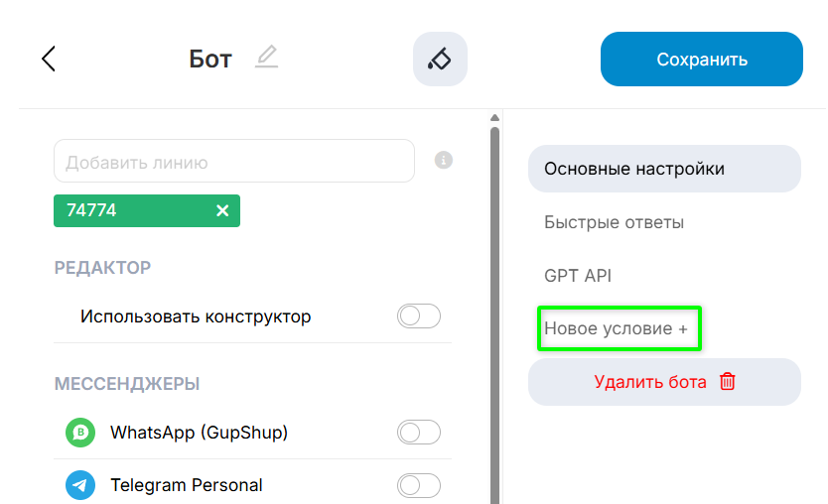The width and height of the screenshot is (828, 504).
Task: Click the green 74774 line tag
Action: 129,210
